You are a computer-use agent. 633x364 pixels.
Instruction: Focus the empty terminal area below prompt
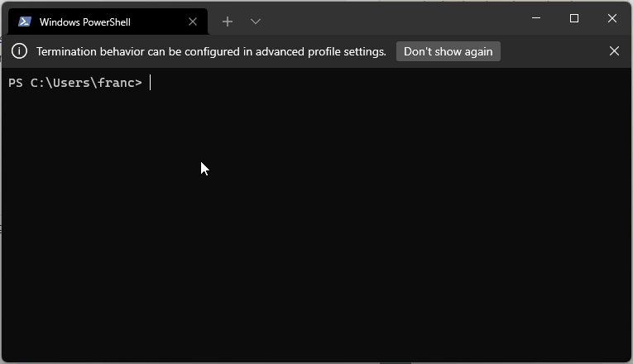[314, 232]
